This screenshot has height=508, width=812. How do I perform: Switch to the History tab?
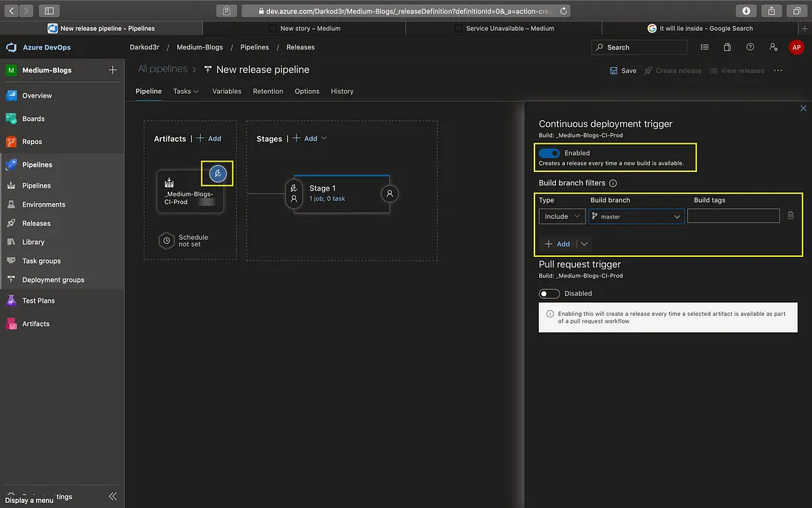point(343,91)
